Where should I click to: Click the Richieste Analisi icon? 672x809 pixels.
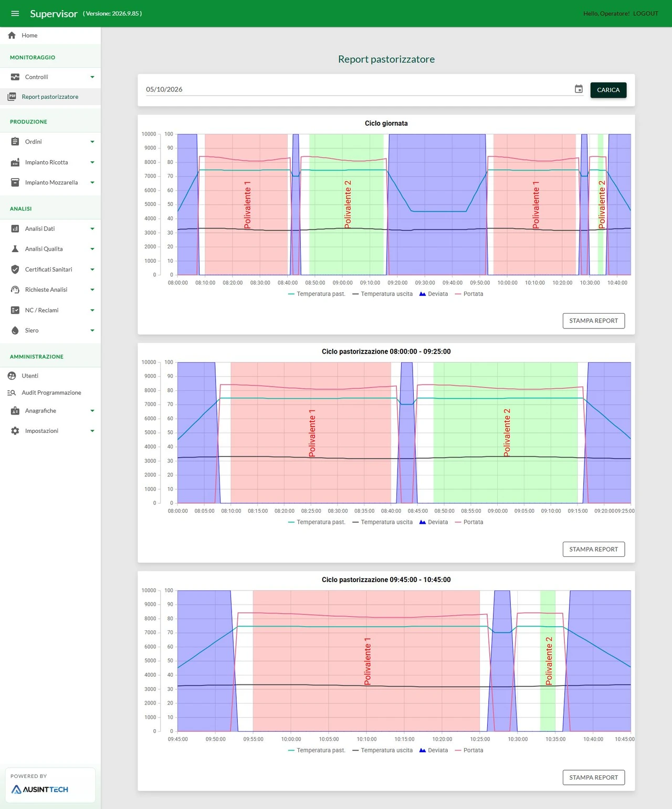pos(15,290)
